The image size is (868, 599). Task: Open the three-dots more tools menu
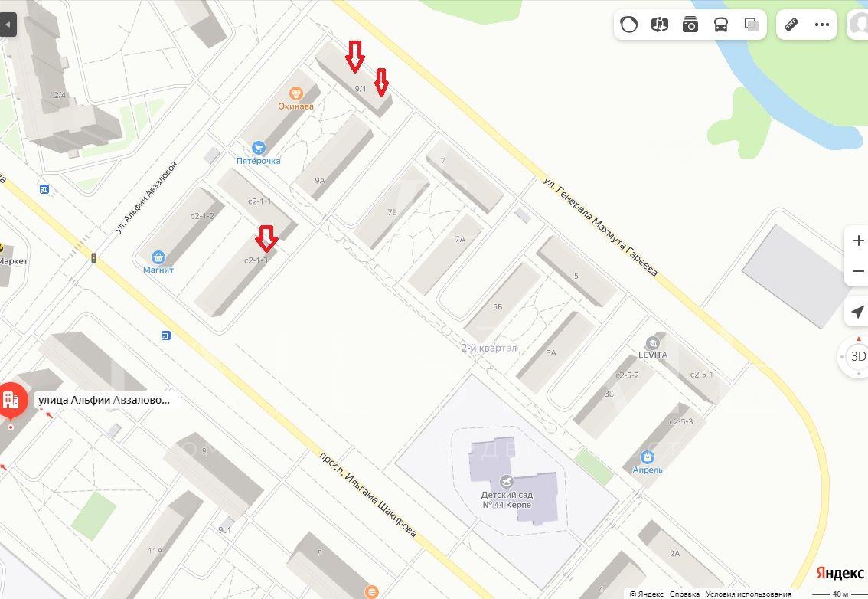pos(822,25)
